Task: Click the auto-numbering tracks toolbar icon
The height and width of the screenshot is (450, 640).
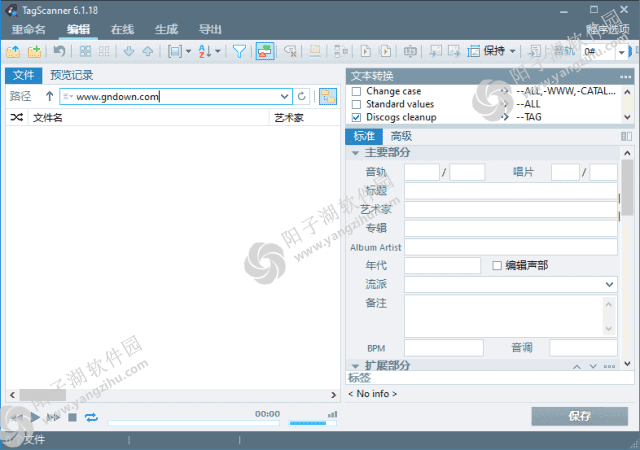Action: coord(340,51)
